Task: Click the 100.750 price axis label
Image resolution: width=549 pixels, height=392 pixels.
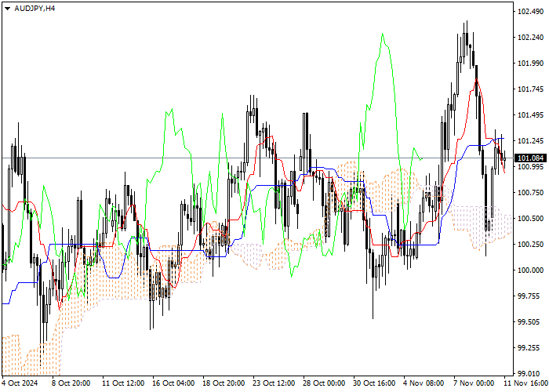Action: tap(530, 193)
